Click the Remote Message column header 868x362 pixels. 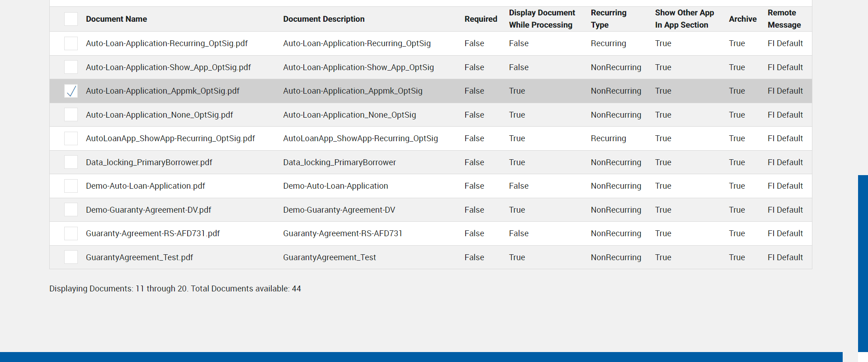(x=784, y=19)
